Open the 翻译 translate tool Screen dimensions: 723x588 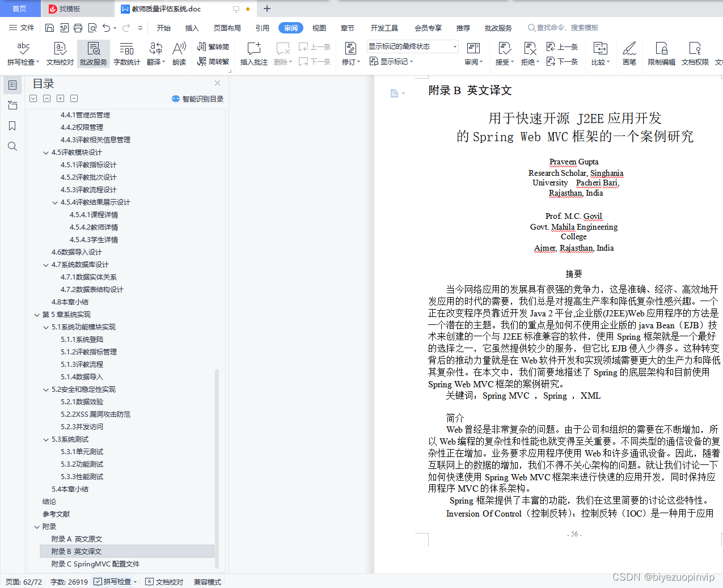[156, 54]
